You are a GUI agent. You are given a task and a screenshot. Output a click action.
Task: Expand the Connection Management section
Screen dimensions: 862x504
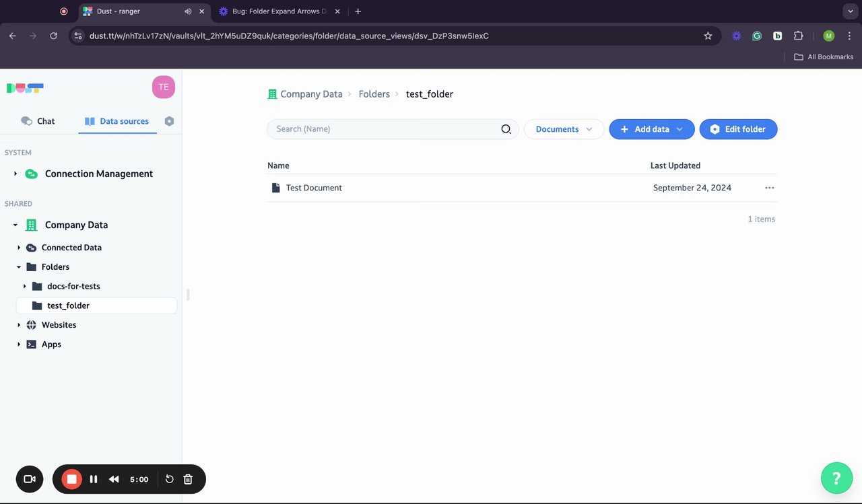point(15,174)
